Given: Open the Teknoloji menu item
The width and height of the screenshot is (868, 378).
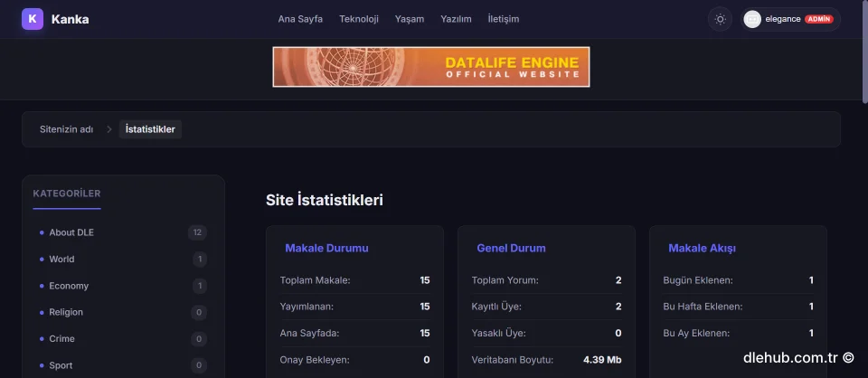Looking at the screenshot, I should [x=359, y=19].
